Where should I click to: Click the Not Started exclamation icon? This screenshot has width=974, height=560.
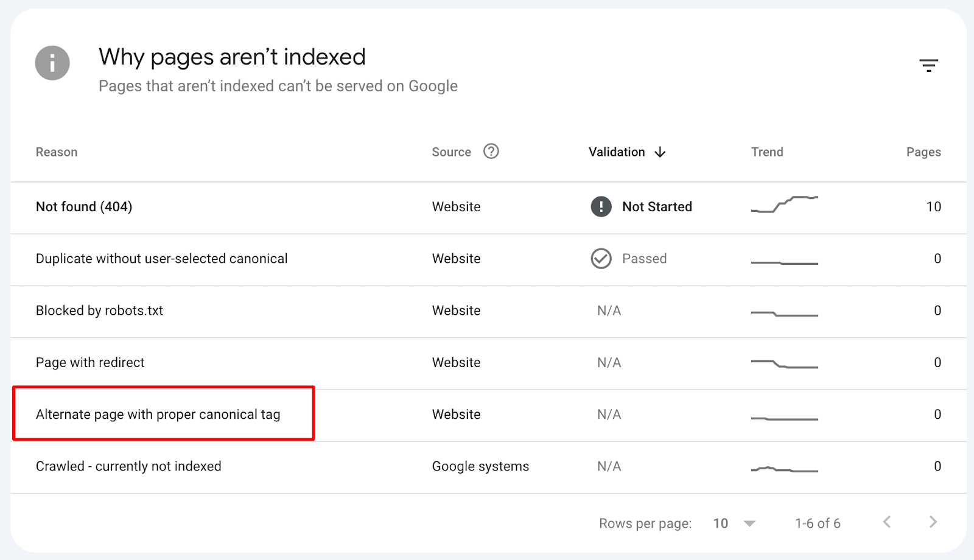click(x=601, y=207)
